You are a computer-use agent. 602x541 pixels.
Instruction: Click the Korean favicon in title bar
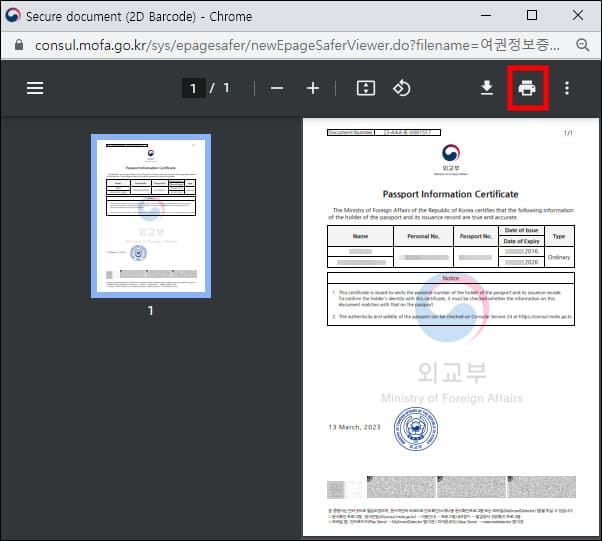(13, 15)
